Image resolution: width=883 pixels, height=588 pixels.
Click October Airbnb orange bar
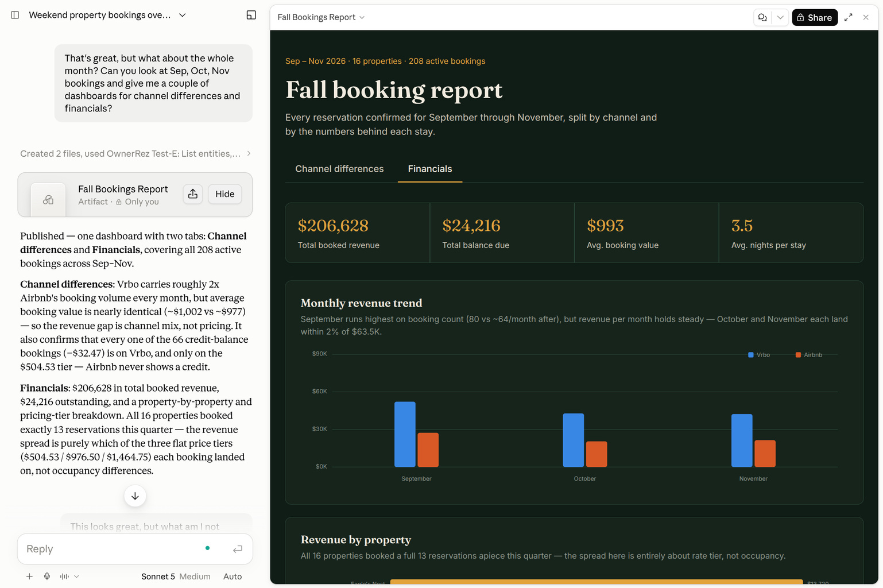(597, 454)
